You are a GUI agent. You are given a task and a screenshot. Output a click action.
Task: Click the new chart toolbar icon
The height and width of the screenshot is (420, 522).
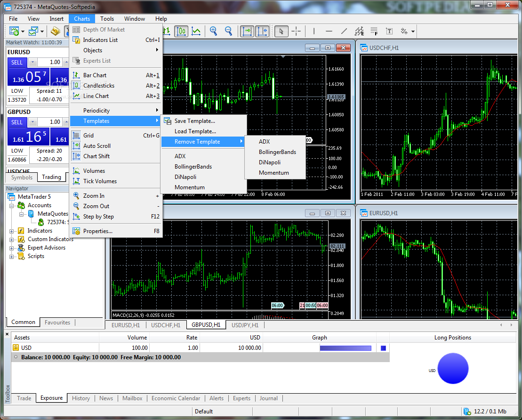14,31
